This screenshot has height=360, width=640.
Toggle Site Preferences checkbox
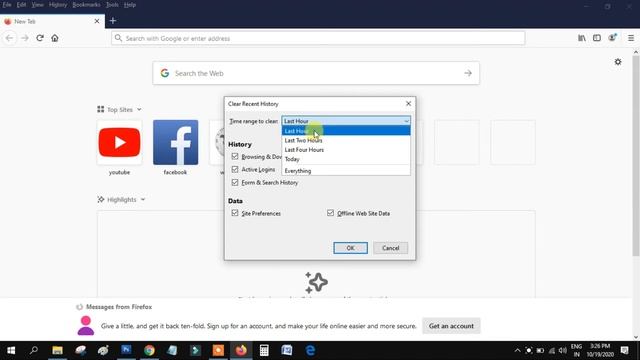click(235, 213)
